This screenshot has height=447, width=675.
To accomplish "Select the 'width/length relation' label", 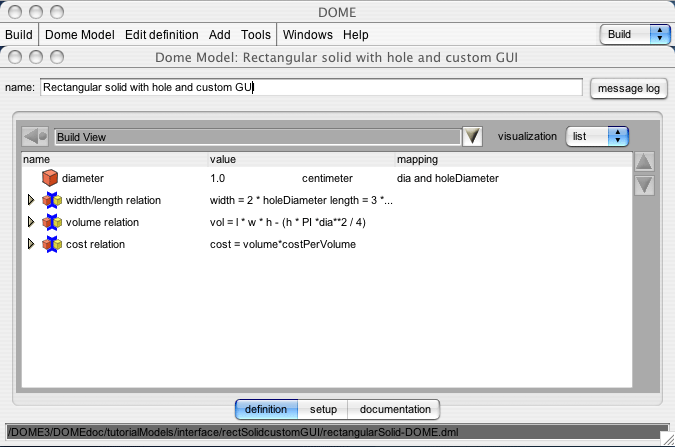I will pyautogui.click(x=113, y=200).
